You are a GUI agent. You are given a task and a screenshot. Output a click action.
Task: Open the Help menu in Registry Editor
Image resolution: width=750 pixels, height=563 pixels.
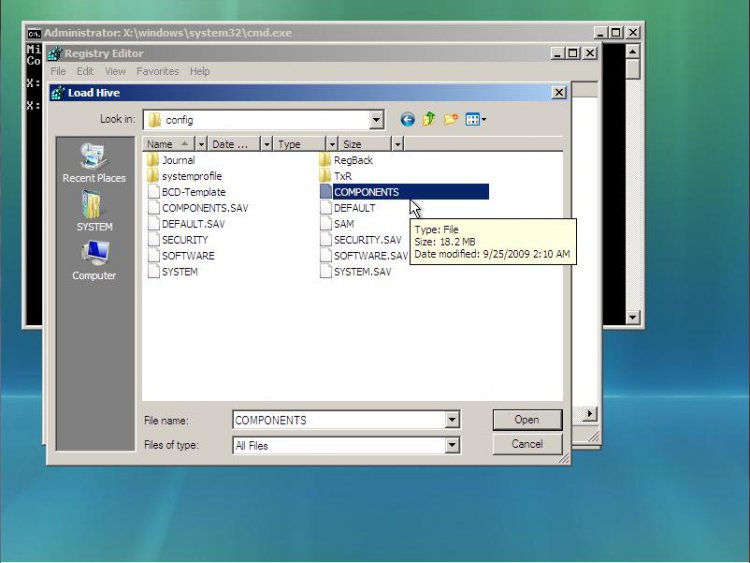(199, 71)
